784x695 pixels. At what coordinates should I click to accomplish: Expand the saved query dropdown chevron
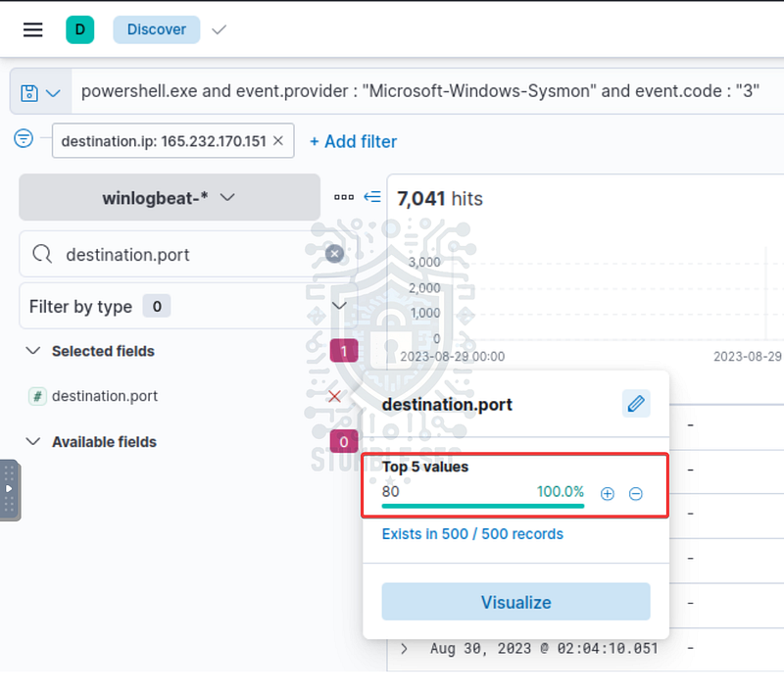[x=53, y=93]
